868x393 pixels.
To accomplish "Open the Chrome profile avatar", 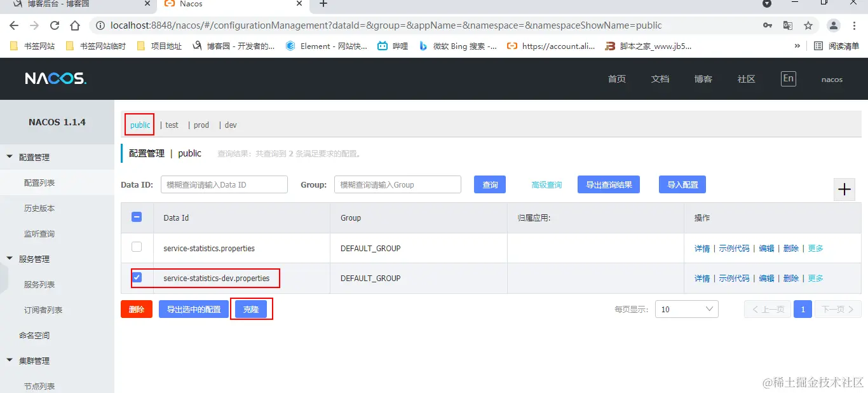I will pos(834,25).
